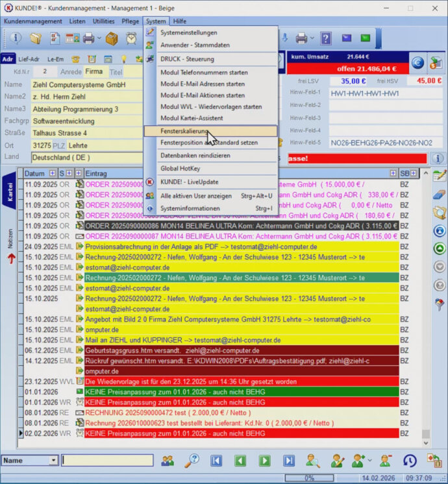
Task: Expand the Datum column plus button
Action: click(x=51, y=173)
